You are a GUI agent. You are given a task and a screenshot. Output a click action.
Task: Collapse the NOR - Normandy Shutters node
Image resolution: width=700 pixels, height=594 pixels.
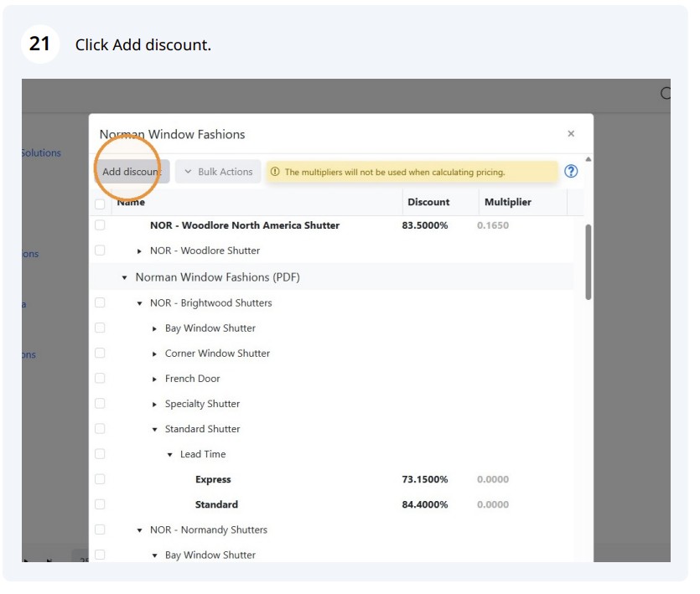pos(140,531)
